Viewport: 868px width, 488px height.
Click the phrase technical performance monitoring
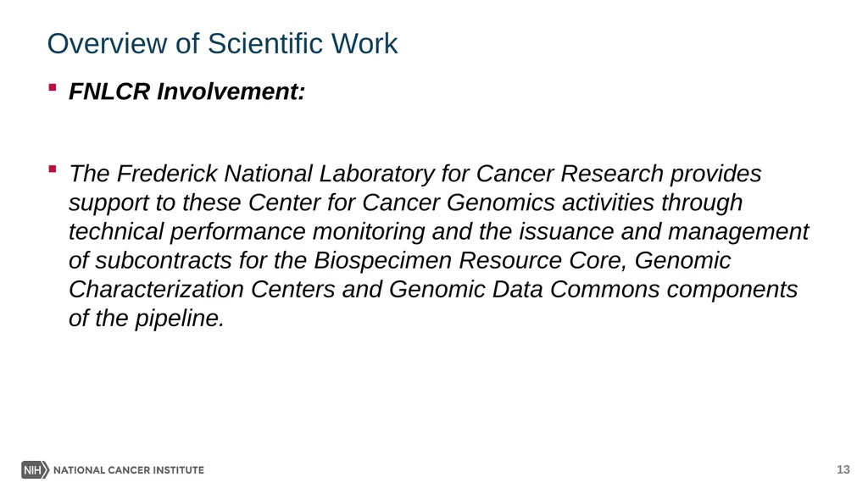click(x=247, y=231)
